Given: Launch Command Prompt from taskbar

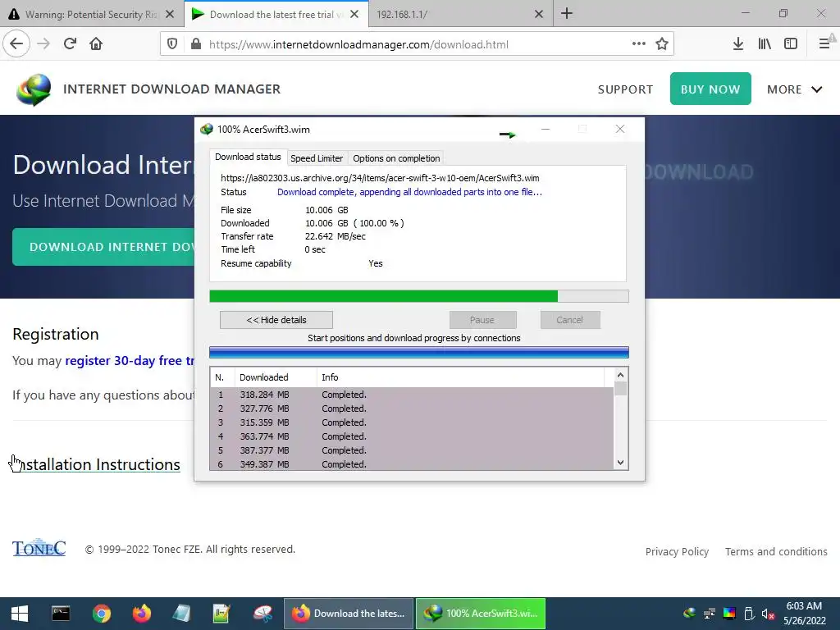Looking at the screenshot, I should 61,614.
